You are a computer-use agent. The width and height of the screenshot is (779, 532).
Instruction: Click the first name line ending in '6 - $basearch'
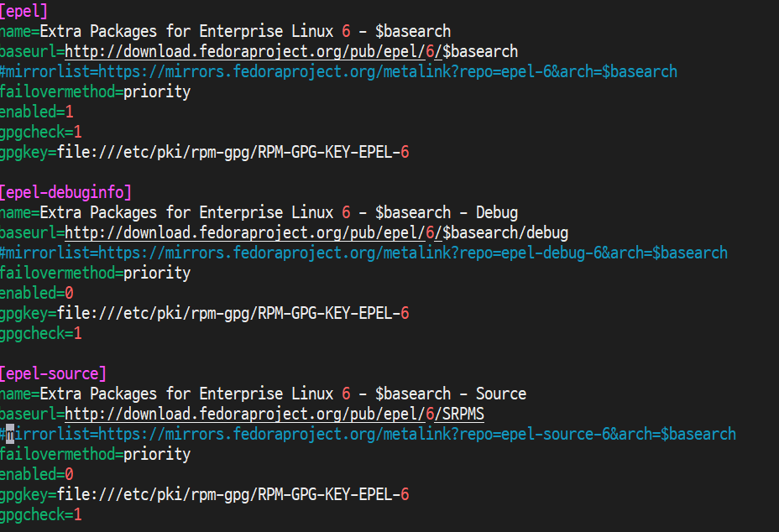point(226,31)
